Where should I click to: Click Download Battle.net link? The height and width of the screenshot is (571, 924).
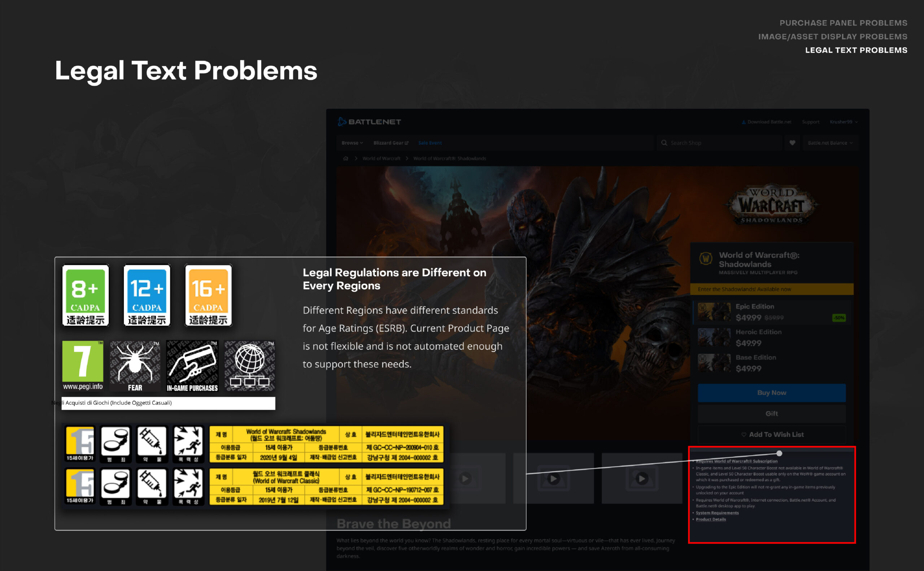click(766, 122)
